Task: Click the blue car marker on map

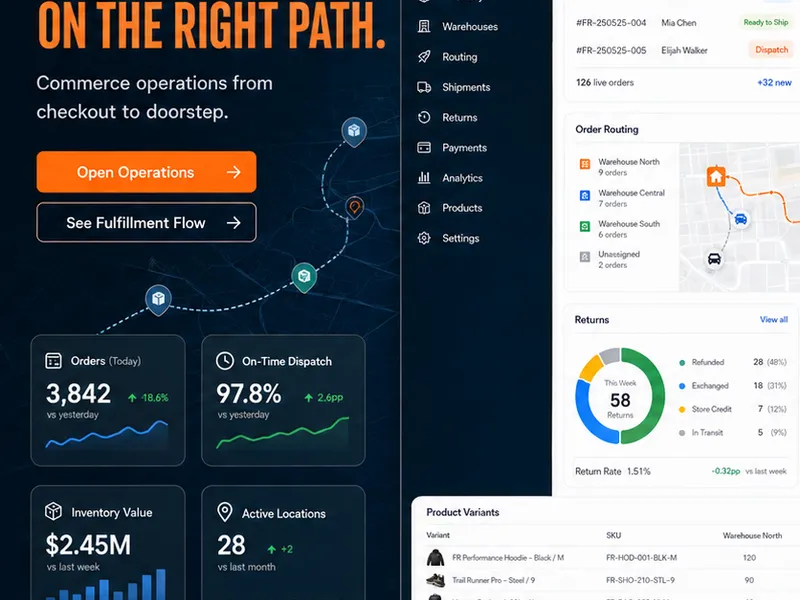Action: pos(740,219)
